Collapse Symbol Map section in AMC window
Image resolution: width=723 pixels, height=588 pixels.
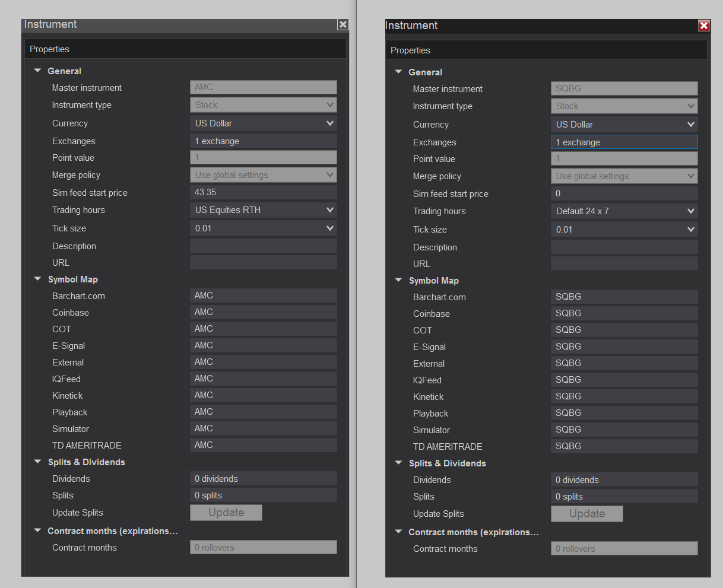tap(37, 279)
